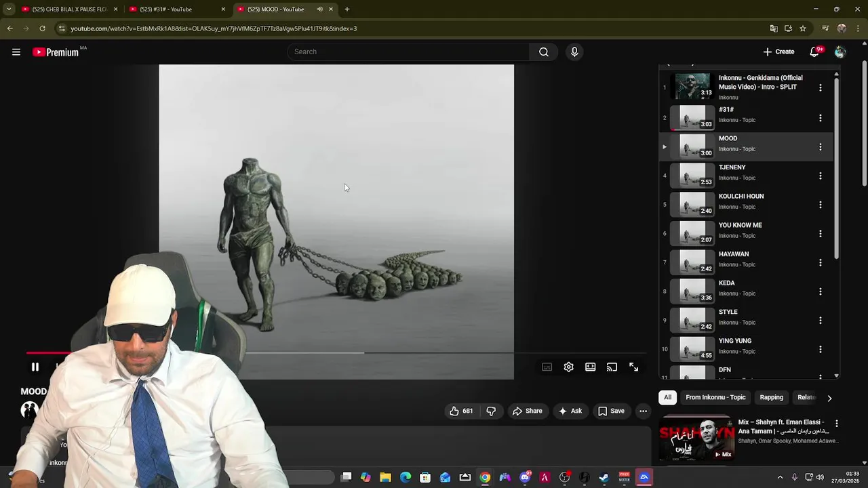868x488 pixels.
Task: Select the Rapping filter chip
Action: click(x=771, y=397)
